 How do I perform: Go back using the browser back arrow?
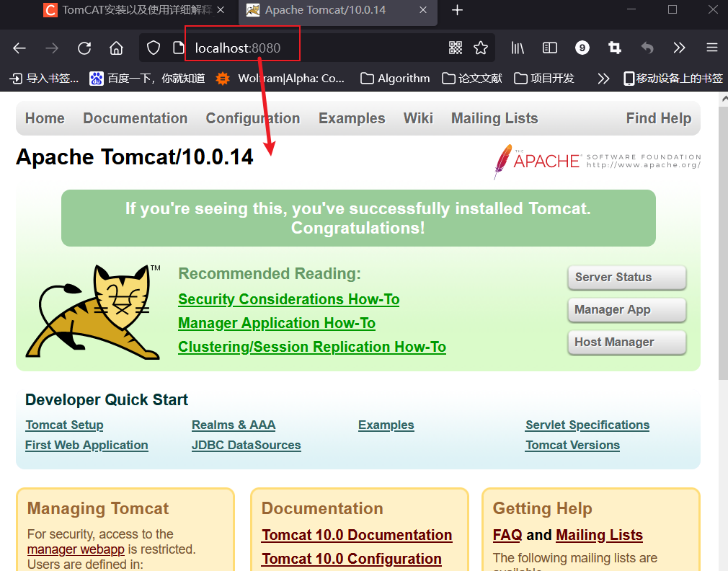19,48
